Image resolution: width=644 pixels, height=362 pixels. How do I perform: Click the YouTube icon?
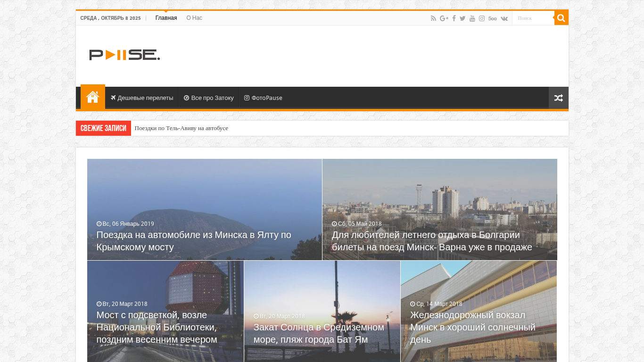[472, 18]
